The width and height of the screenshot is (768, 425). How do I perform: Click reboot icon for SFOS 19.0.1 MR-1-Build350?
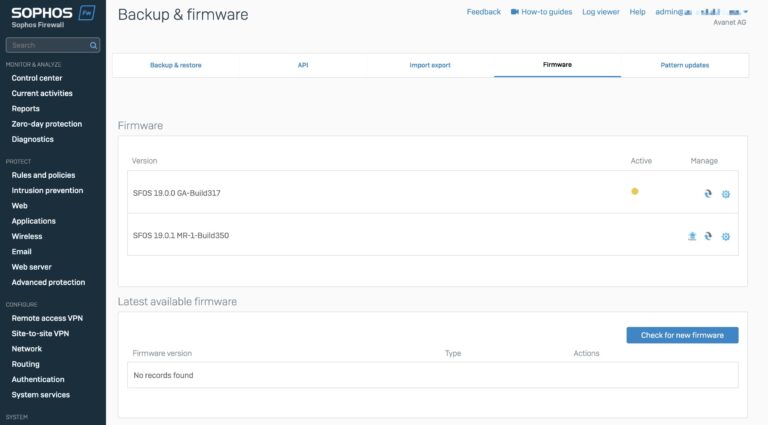708,236
